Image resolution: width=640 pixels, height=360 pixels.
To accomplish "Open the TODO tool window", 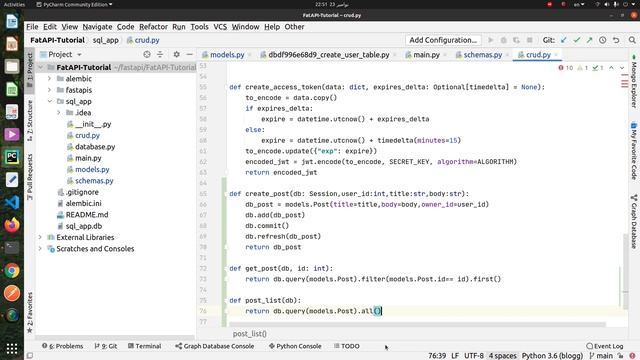I will coord(347,346).
